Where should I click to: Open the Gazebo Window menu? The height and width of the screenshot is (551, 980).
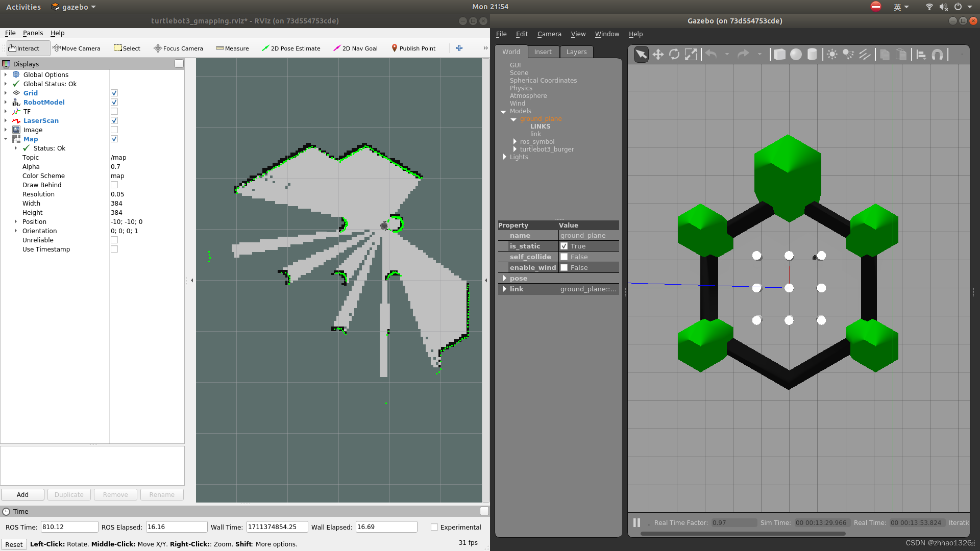607,34
